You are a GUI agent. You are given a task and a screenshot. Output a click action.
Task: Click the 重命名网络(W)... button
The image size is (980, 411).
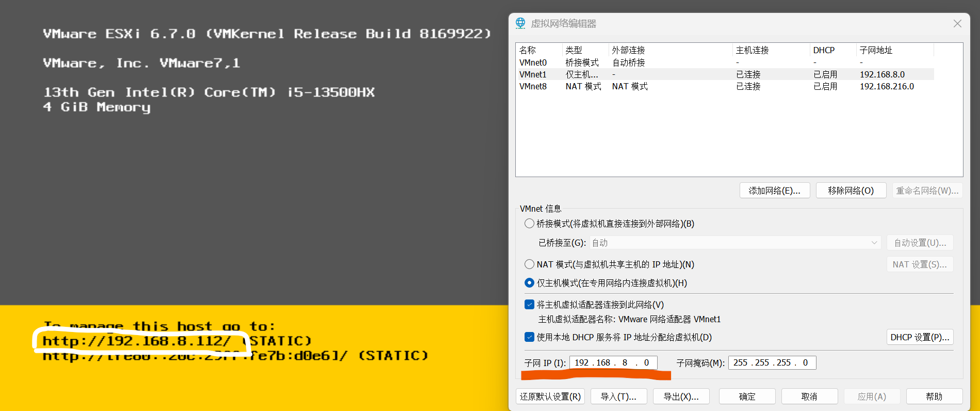(927, 191)
